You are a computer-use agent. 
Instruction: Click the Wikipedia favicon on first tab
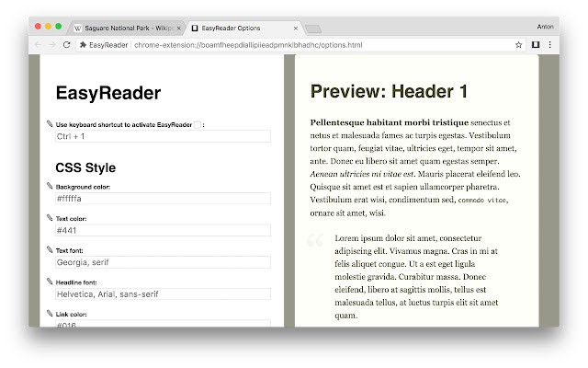77,29
